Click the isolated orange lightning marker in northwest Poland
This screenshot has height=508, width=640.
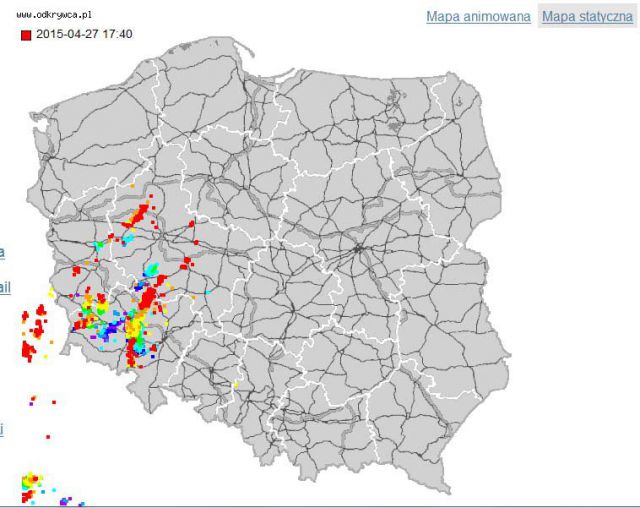coord(131,185)
